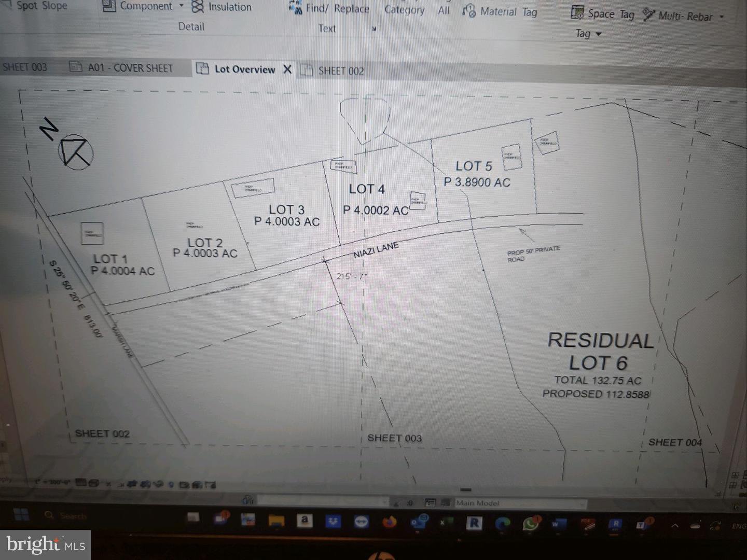
Task: Select the 'PROPOSED 112.8588' text
Action: (x=596, y=394)
